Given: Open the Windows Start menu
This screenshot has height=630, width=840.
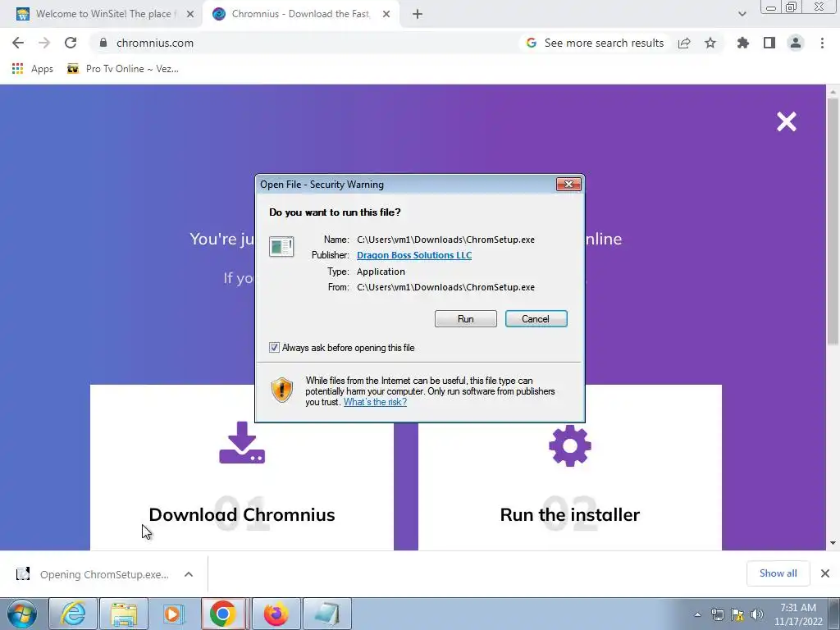Looking at the screenshot, I should (x=22, y=614).
